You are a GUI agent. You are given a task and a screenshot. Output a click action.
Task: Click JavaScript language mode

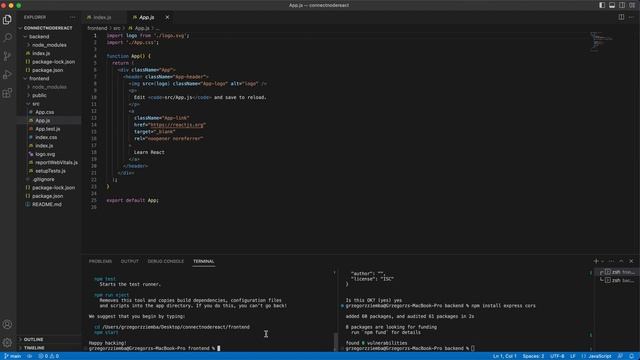[x=597, y=356]
